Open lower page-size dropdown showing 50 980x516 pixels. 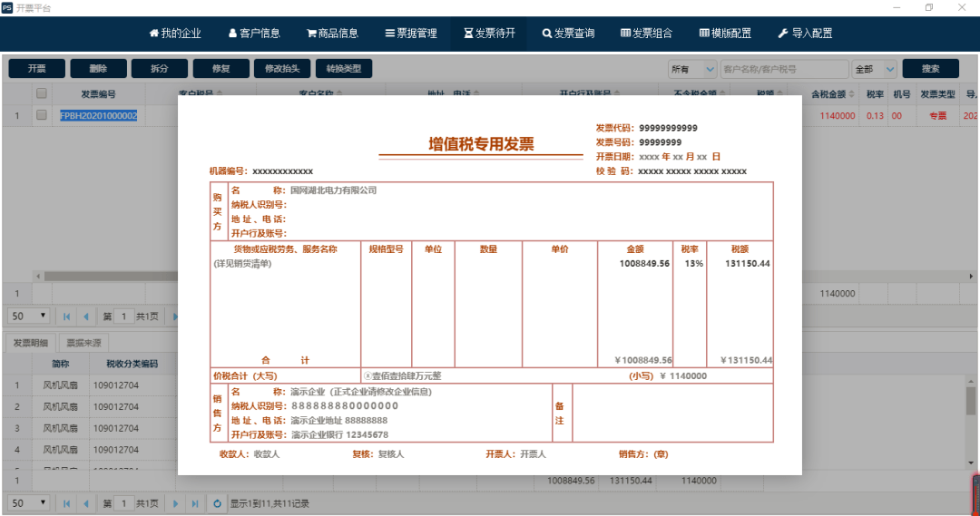pos(28,503)
